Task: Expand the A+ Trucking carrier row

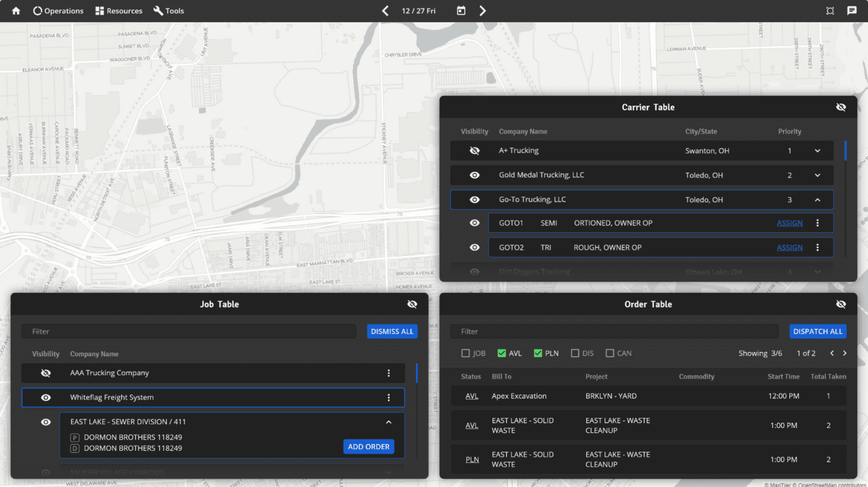Action: point(818,151)
